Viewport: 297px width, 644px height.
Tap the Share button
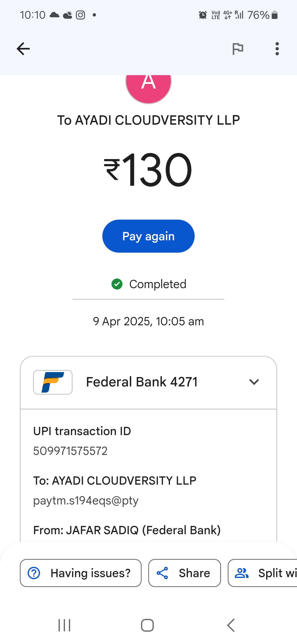[x=185, y=573]
